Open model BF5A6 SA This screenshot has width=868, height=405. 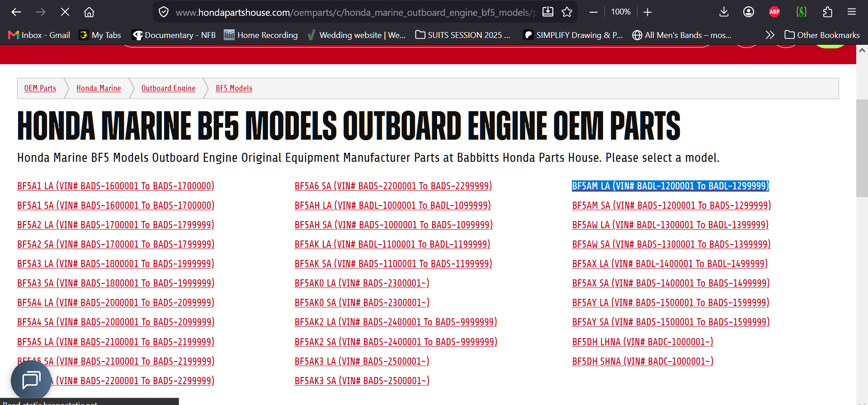393,186
